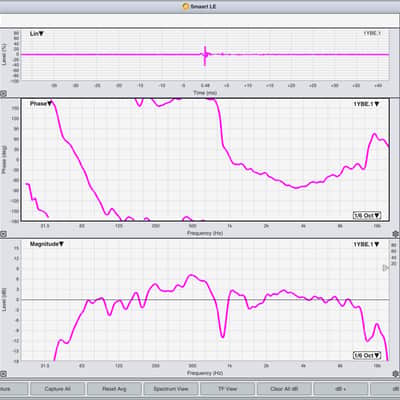Click the Smaart LE title bar icon
This screenshot has height=400, width=400.
[x=186, y=6]
